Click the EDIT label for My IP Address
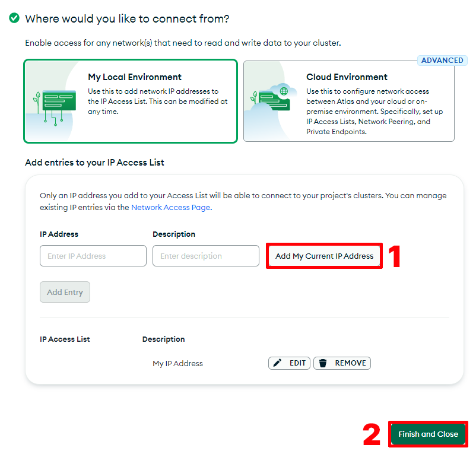This screenshot has width=476, height=454. coord(297,363)
